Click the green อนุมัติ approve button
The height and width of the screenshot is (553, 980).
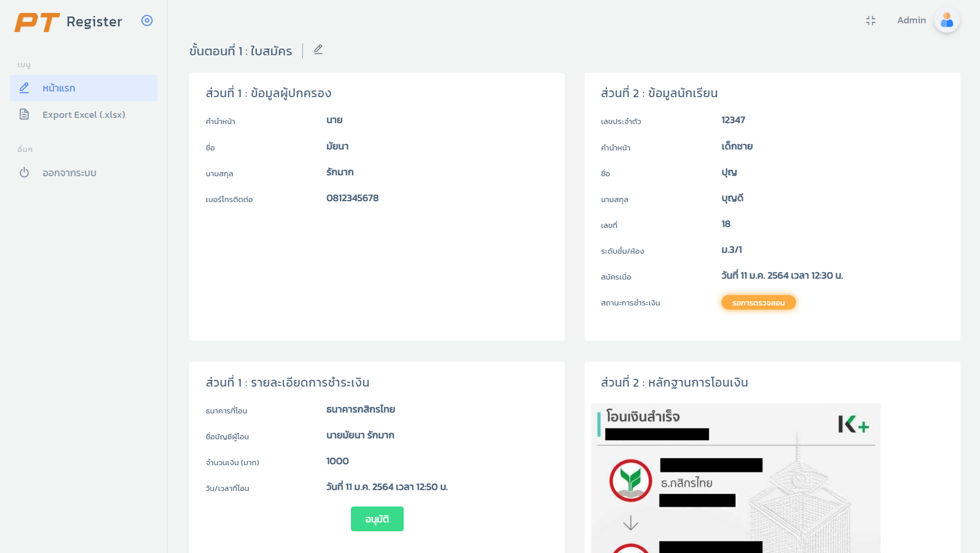377,519
